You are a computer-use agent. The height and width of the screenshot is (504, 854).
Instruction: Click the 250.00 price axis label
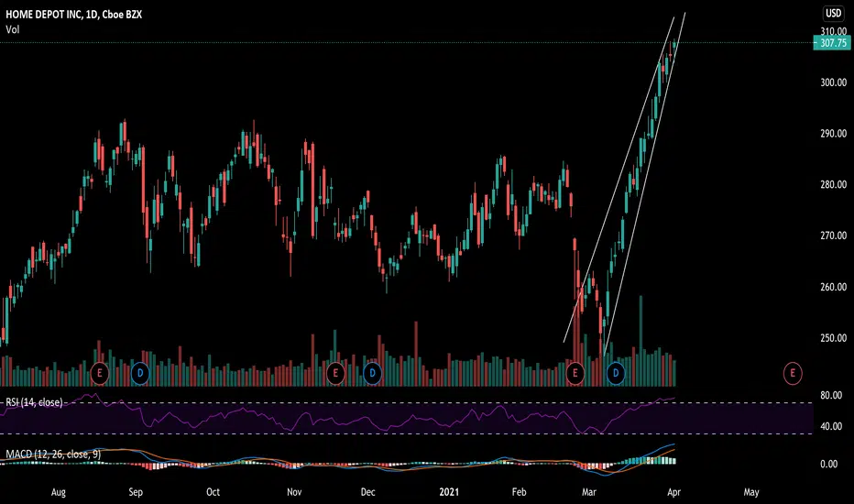coord(833,338)
